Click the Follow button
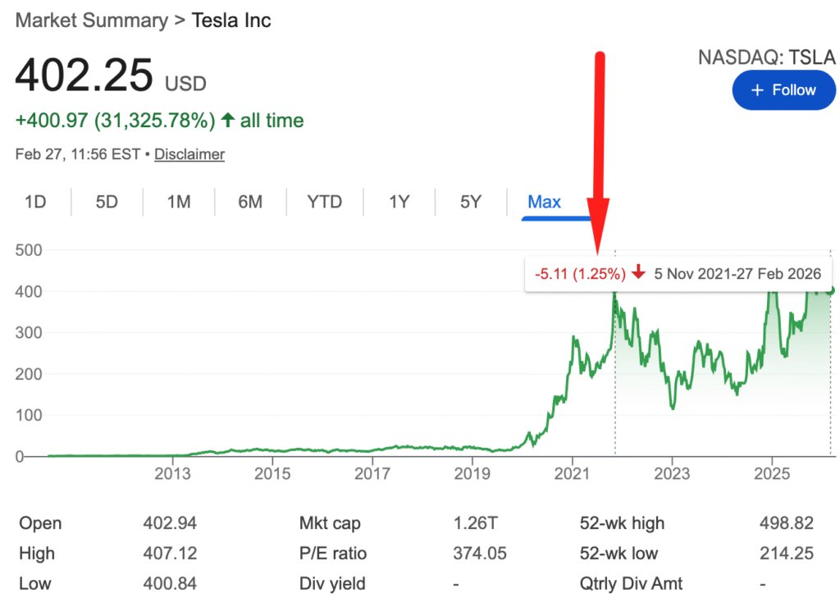This screenshot has height=616, width=840. coord(783,90)
